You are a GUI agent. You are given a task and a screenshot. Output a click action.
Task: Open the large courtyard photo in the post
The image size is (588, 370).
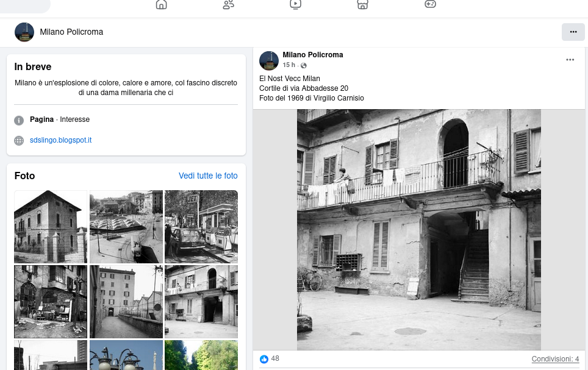point(418,230)
